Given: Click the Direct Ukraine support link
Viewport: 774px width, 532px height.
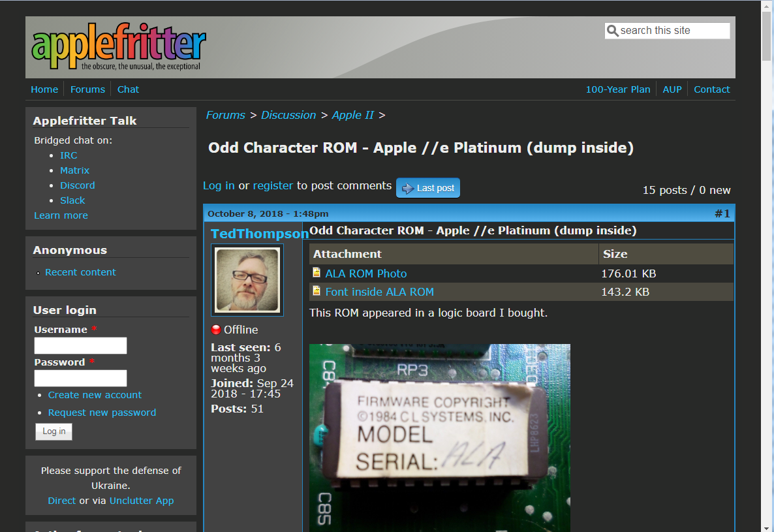Looking at the screenshot, I should point(62,501).
